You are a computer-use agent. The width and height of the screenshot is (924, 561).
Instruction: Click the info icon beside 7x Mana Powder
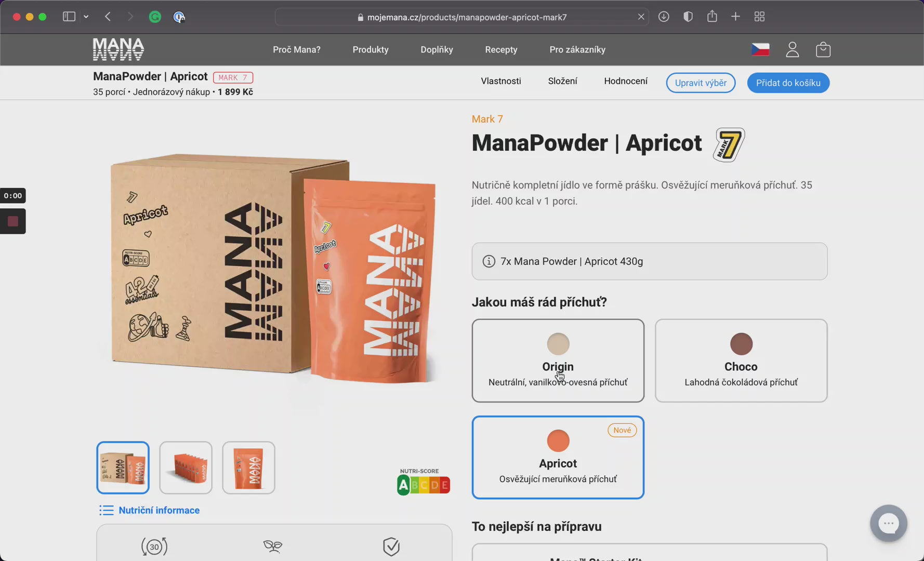[x=489, y=261]
